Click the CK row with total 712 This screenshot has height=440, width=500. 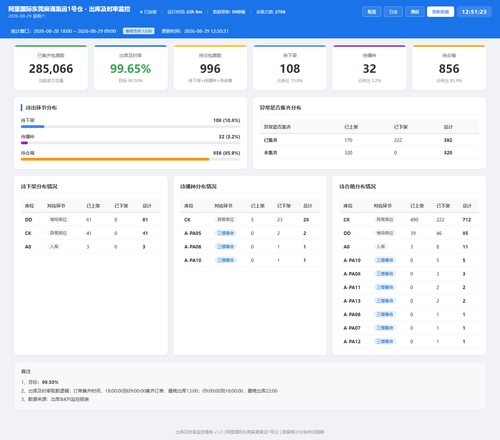(x=409, y=220)
